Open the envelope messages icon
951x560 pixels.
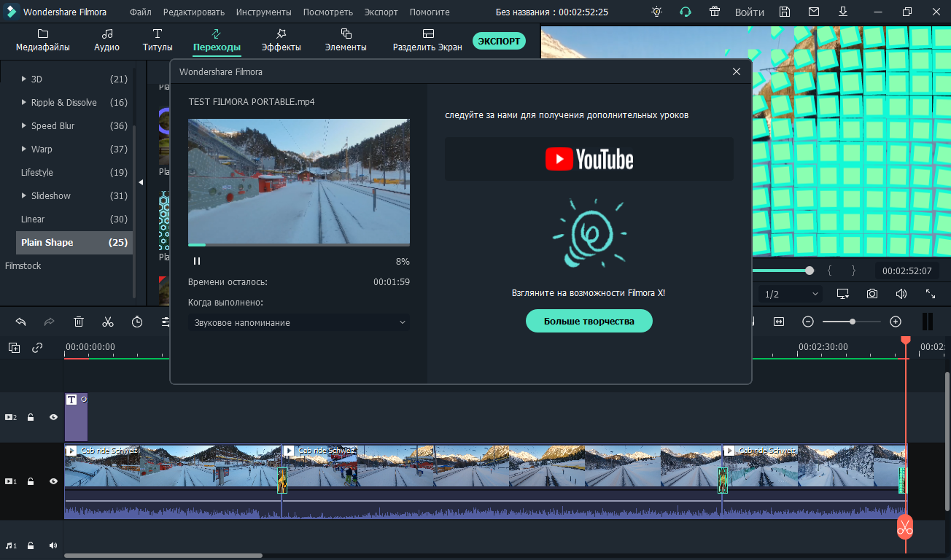814,12
